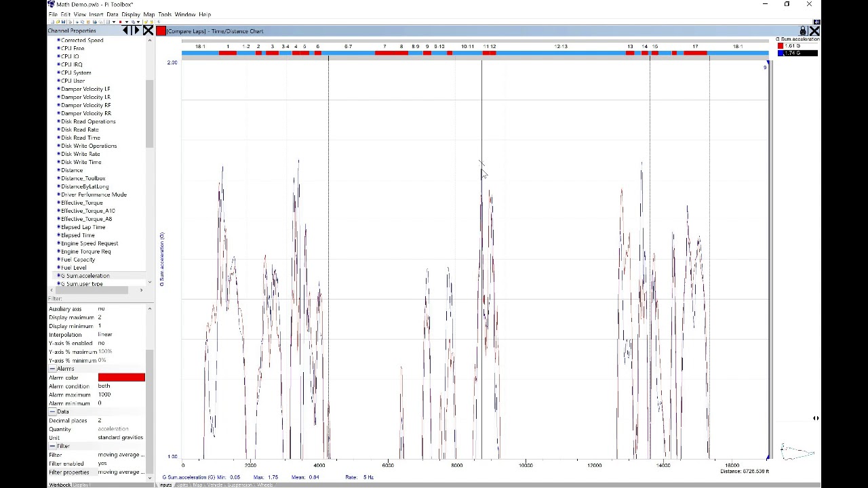The height and width of the screenshot is (488, 868).
Task: Select the G Sum.acceleration channel
Action: click(85, 276)
